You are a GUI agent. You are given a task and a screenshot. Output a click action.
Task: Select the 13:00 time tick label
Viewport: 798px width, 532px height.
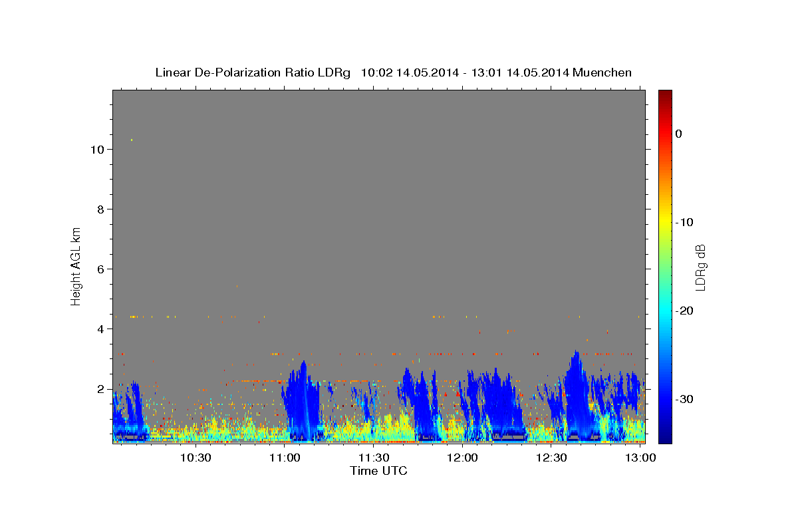[x=640, y=458]
